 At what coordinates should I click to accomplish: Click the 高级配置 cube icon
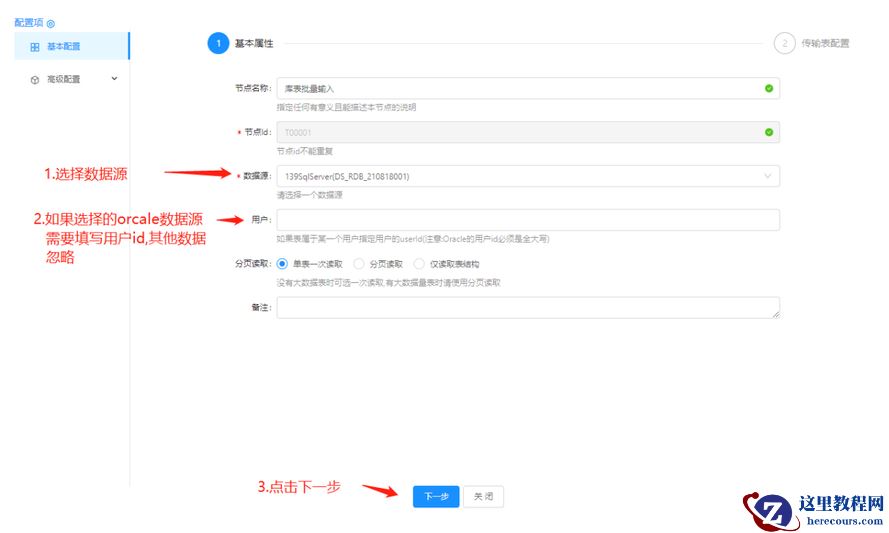(35, 80)
